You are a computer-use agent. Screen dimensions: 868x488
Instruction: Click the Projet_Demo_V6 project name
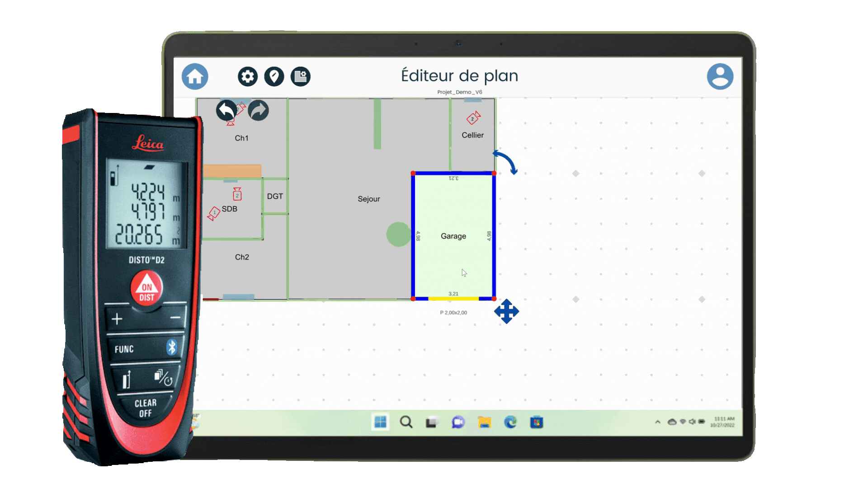pos(460,92)
